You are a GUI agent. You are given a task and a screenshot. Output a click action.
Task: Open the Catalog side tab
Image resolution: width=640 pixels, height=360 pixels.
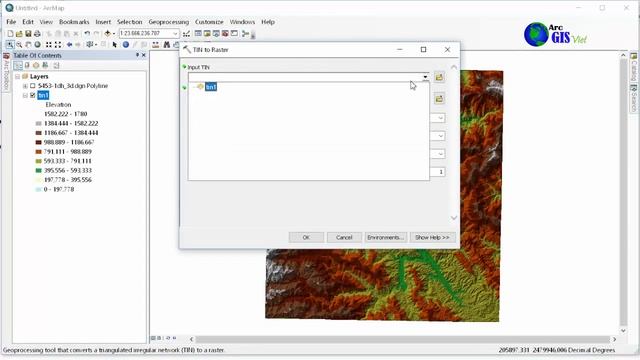(x=634, y=67)
